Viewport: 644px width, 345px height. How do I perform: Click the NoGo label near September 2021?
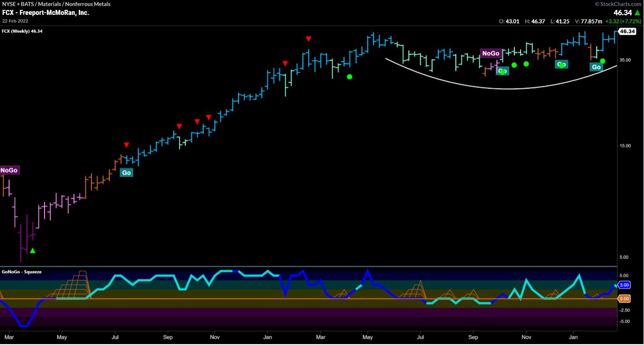[490, 53]
